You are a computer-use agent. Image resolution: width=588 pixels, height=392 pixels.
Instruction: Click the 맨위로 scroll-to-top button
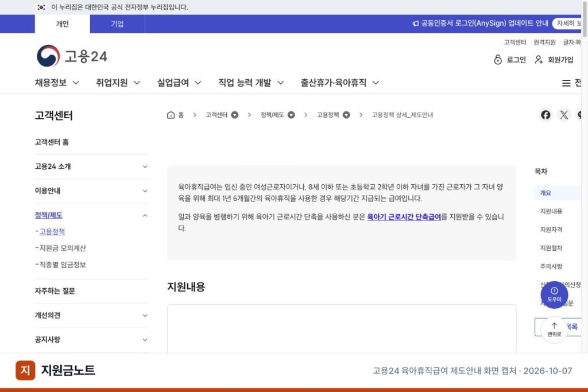[554, 329]
